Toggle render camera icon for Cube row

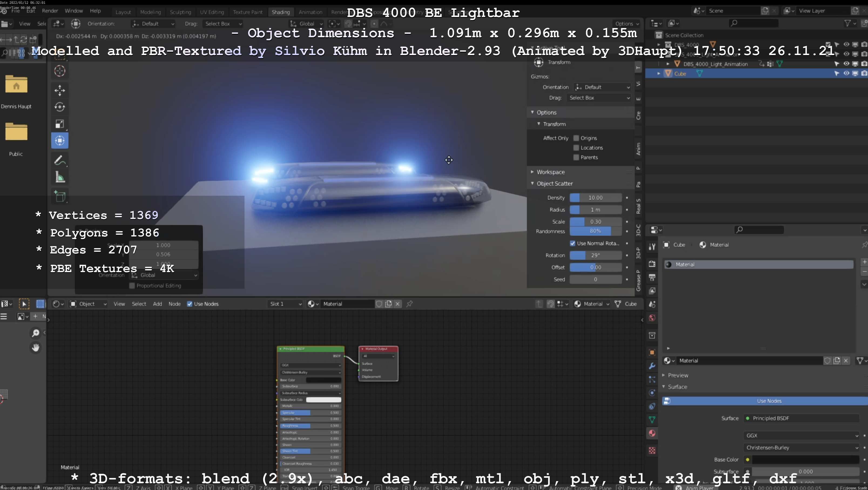point(864,73)
